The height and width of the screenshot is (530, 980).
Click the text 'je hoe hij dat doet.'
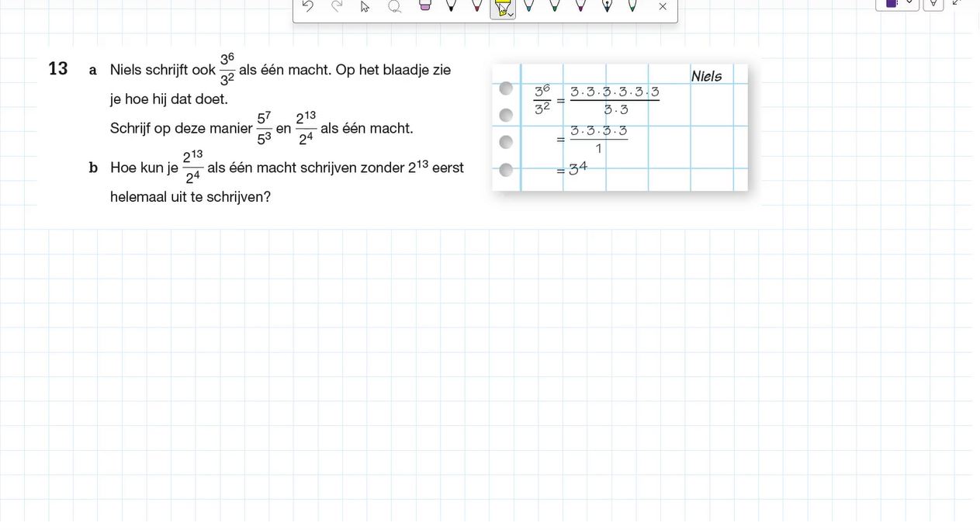tap(169, 99)
